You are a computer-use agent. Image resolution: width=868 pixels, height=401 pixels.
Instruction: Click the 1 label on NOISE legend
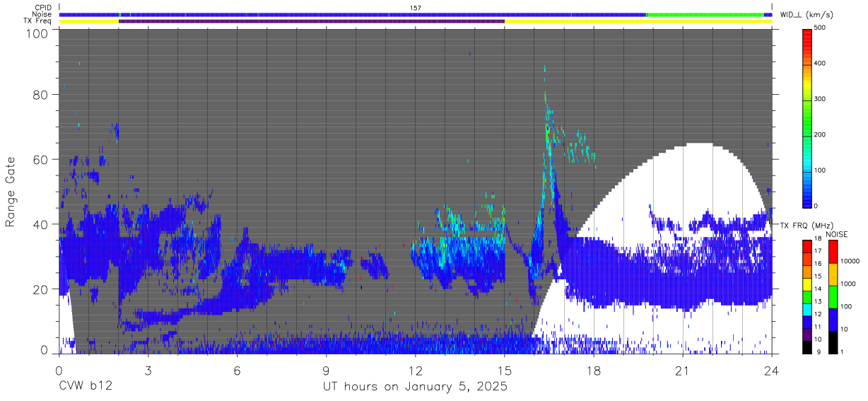843,351
